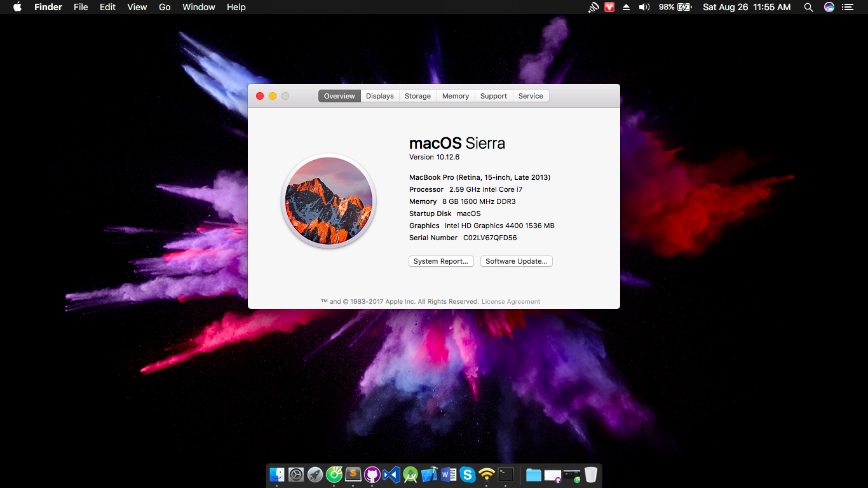Open the Go menu
The height and width of the screenshot is (488, 868).
165,7
